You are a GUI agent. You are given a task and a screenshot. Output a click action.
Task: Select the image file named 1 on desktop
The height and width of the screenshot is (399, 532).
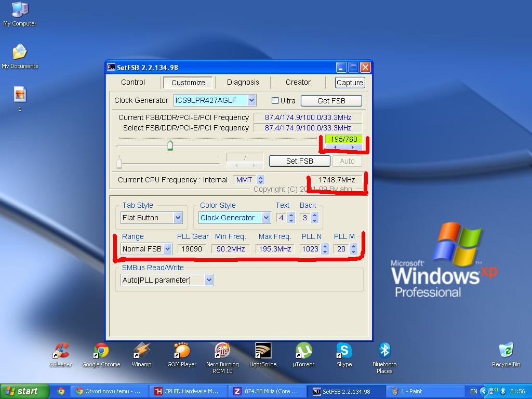[x=20, y=98]
